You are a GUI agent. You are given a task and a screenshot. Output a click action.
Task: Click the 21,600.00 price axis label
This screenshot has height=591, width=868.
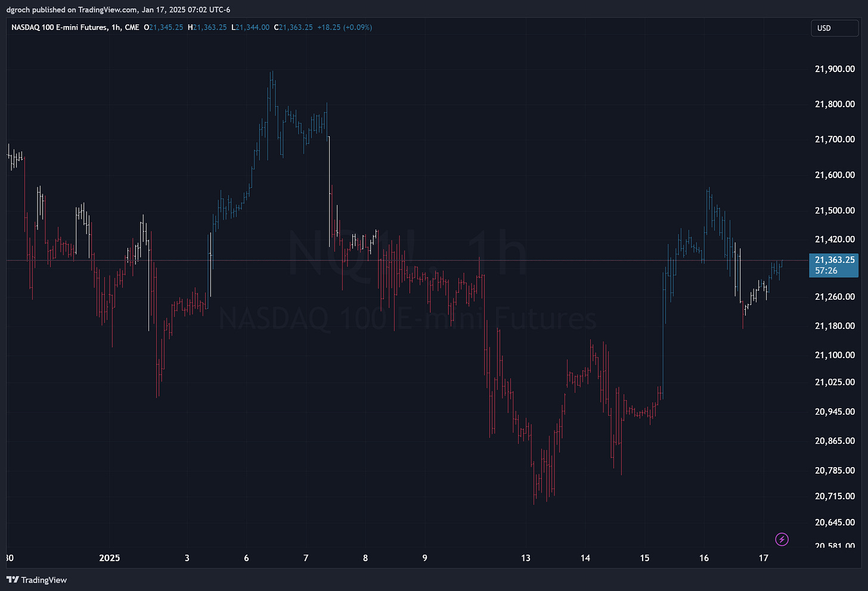[x=835, y=175]
